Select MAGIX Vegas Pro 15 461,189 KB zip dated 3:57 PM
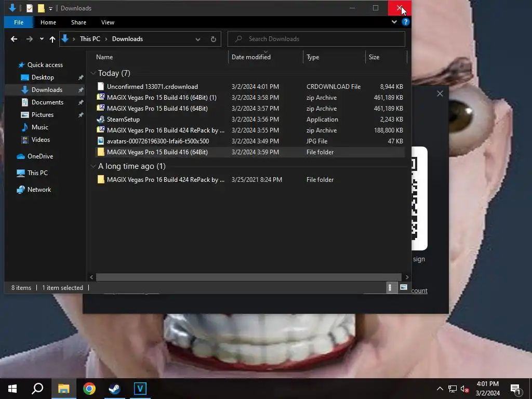The height and width of the screenshot is (399, 532). [250, 109]
